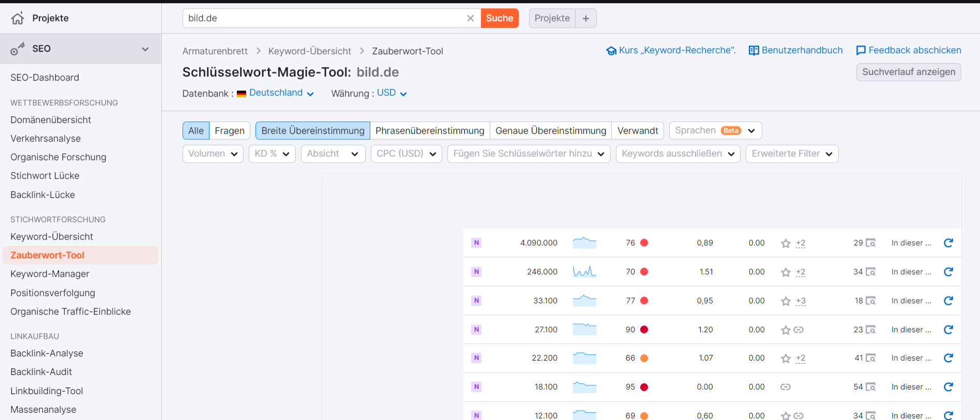Click N intent badge in 246.000 row
Viewport: 980px width, 420px height.
(476, 272)
